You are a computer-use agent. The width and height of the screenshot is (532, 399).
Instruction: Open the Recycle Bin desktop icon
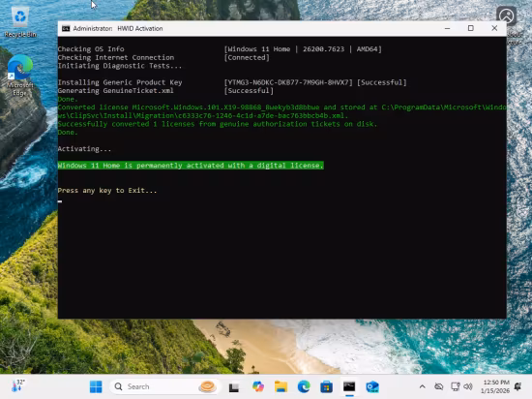pyautogui.click(x=20, y=22)
